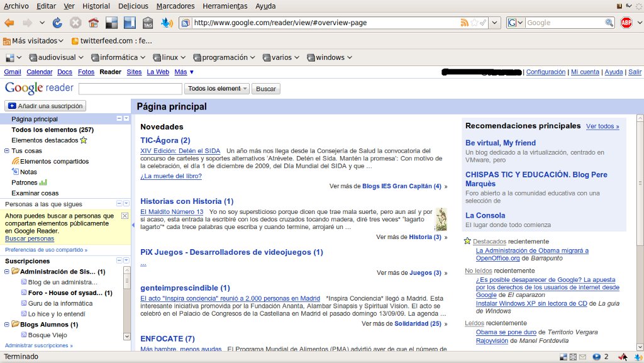Image resolution: width=644 pixels, height=363 pixels.
Task: Click the Patrones trends bar chart icon
Action: click(43, 182)
